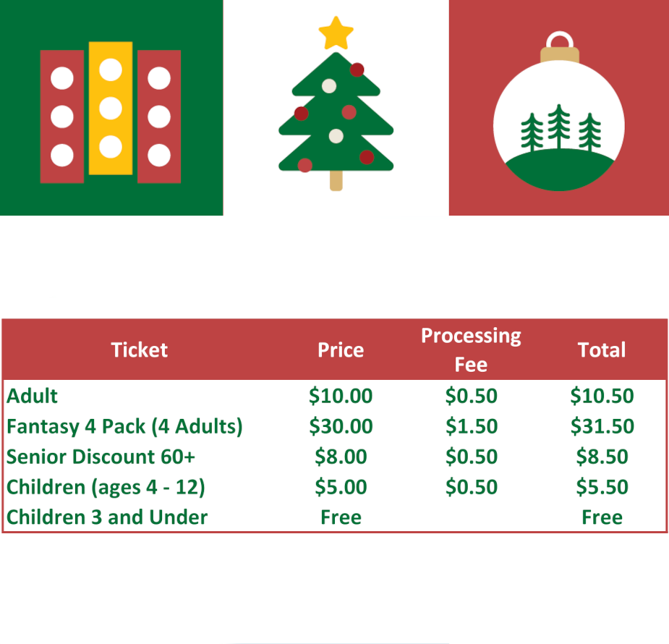Image resolution: width=669 pixels, height=644 pixels.
Task: Click the $10.00 Adult price cell
Action: click(x=341, y=396)
